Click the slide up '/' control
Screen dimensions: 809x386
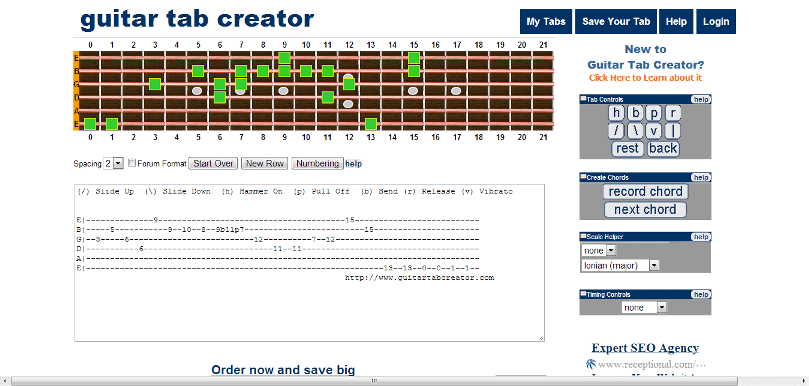[617, 131]
